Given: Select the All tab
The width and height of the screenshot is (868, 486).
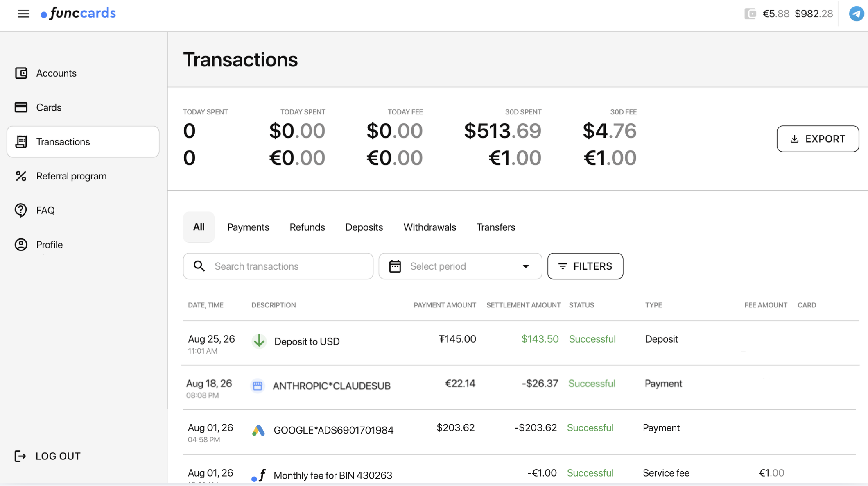Looking at the screenshot, I should 199,227.
